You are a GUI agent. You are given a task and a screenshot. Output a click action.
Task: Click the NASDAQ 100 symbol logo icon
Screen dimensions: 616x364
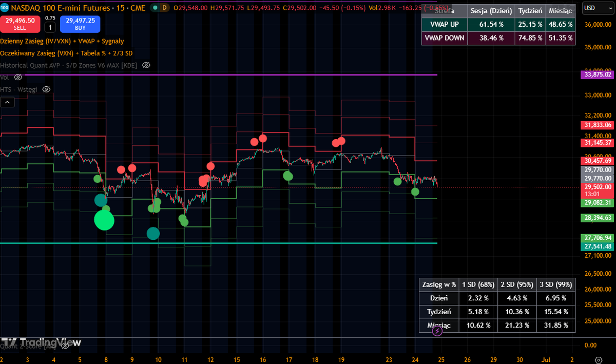(x=4, y=8)
